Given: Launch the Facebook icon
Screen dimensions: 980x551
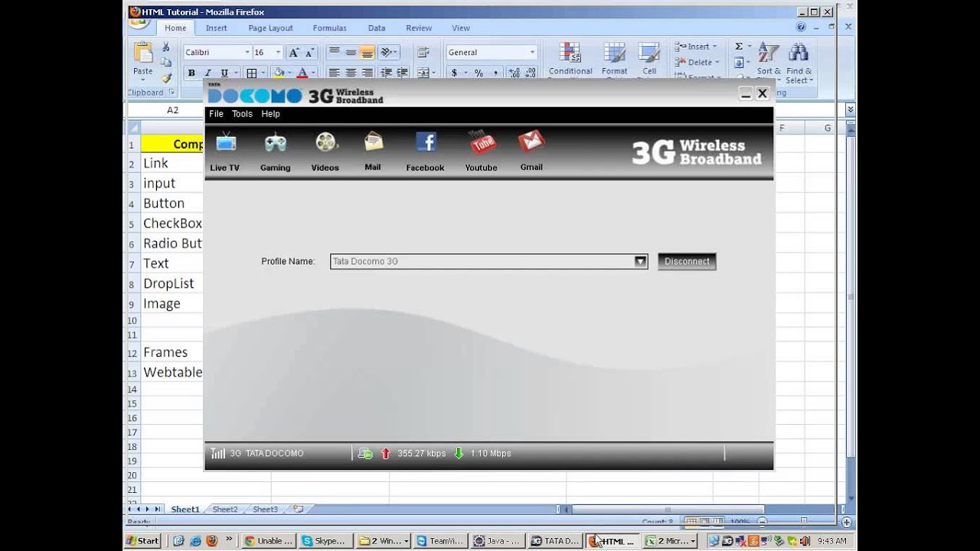Looking at the screenshot, I should (426, 142).
